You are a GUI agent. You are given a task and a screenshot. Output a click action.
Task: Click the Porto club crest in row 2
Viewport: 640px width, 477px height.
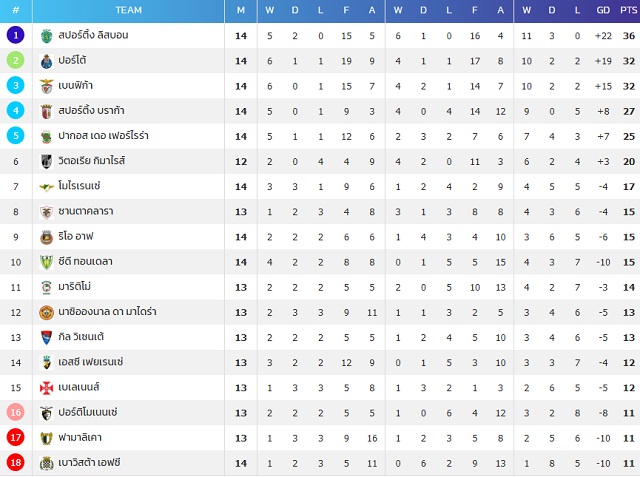(47, 61)
